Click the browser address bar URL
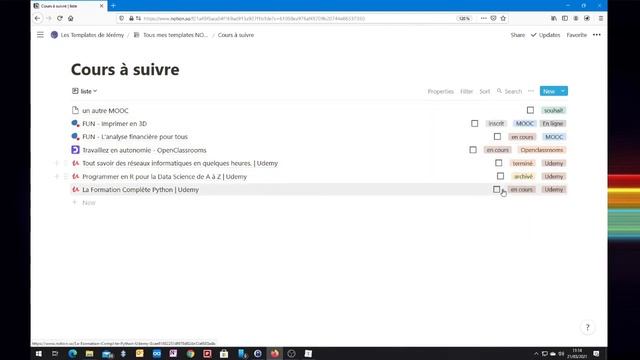 coord(254,18)
